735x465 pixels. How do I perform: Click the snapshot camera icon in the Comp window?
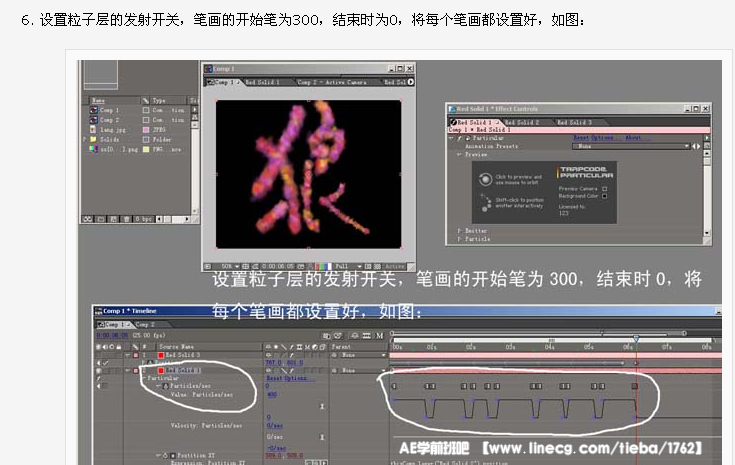click(x=301, y=266)
